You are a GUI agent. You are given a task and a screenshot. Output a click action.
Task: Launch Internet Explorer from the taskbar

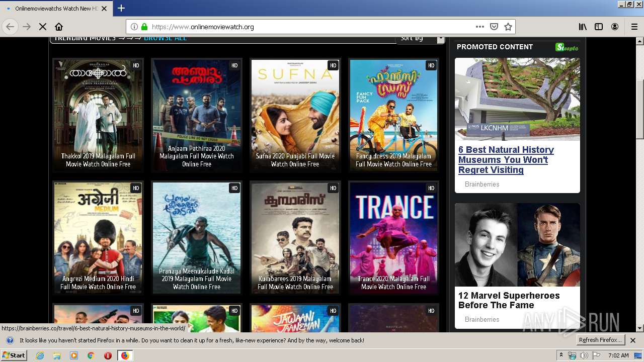click(x=40, y=355)
